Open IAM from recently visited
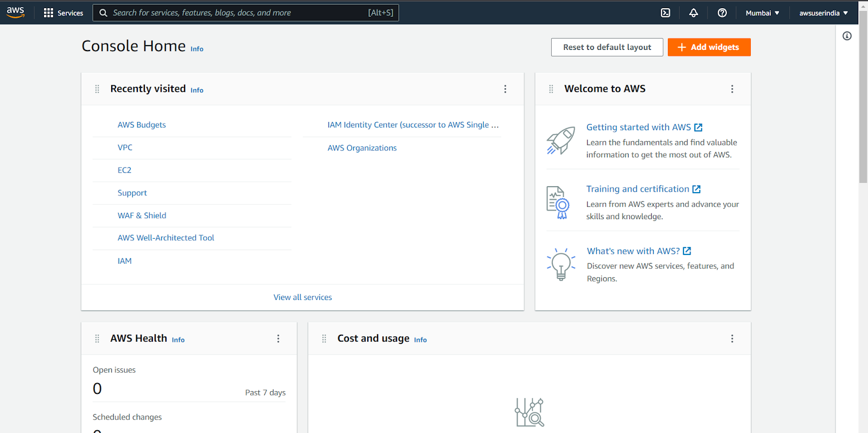868x433 pixels. 125,261
